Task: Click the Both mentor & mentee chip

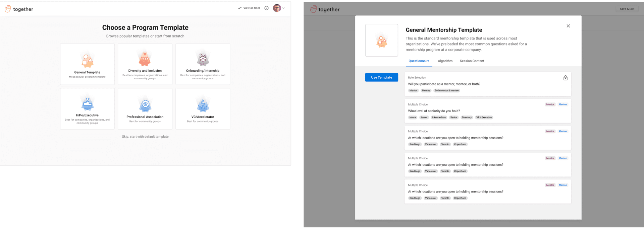Action: [446, 90]
